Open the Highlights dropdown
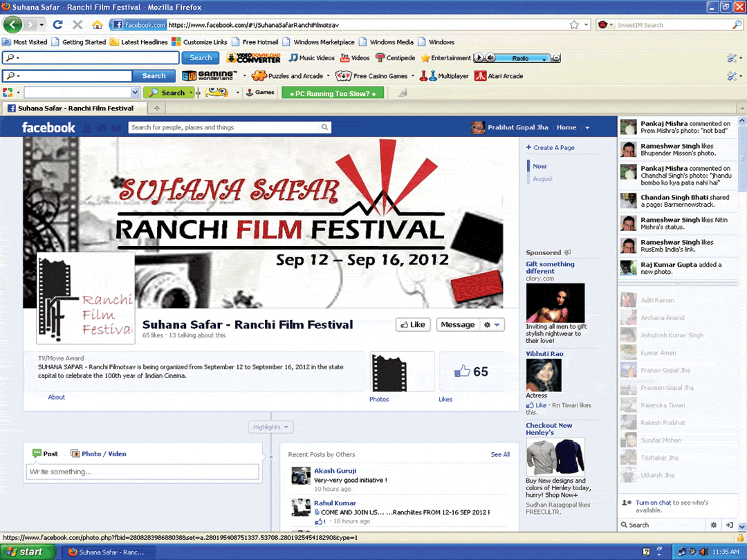The image size is (747, 560). click(270, 427)
